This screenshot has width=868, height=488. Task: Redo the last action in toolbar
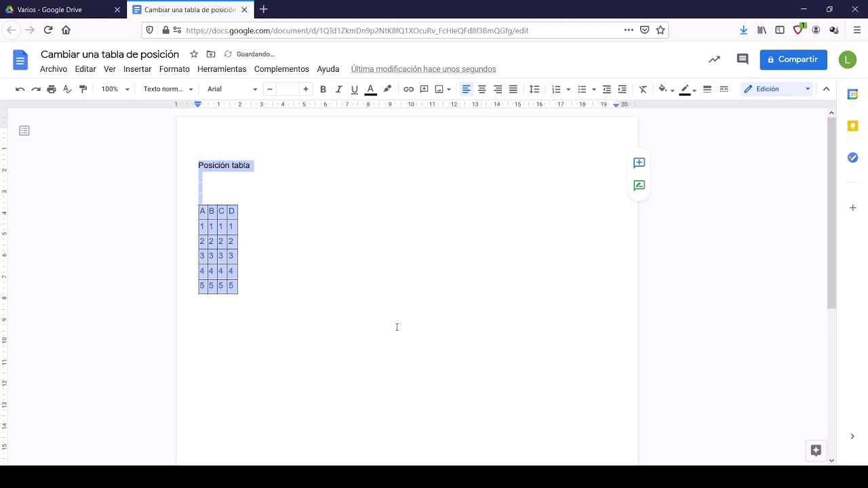point(36,89)
